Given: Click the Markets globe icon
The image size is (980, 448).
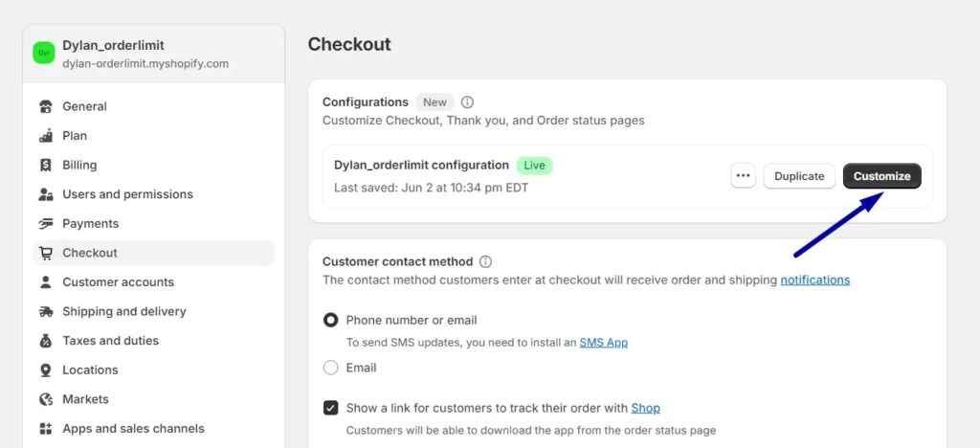Looking at the screenshot, I should coord(46,399).
